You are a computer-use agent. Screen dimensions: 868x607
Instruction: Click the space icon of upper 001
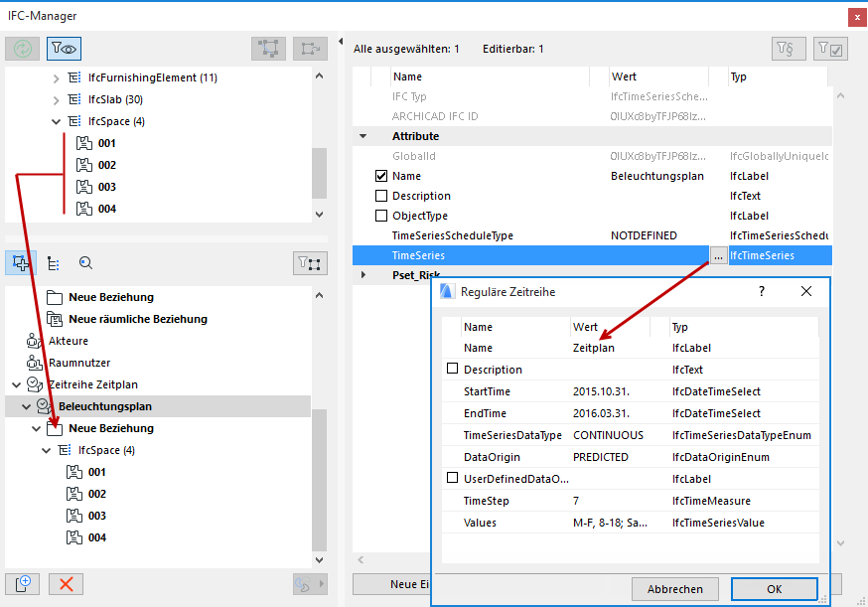(84, 143)
